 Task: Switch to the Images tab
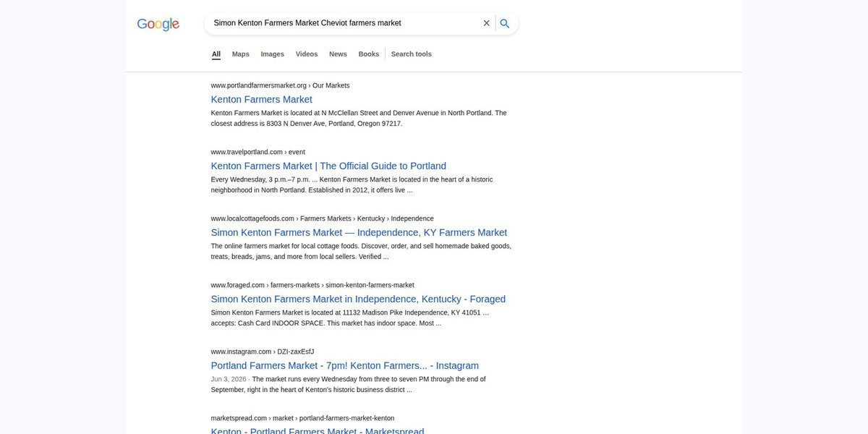(x=273, y=54)
